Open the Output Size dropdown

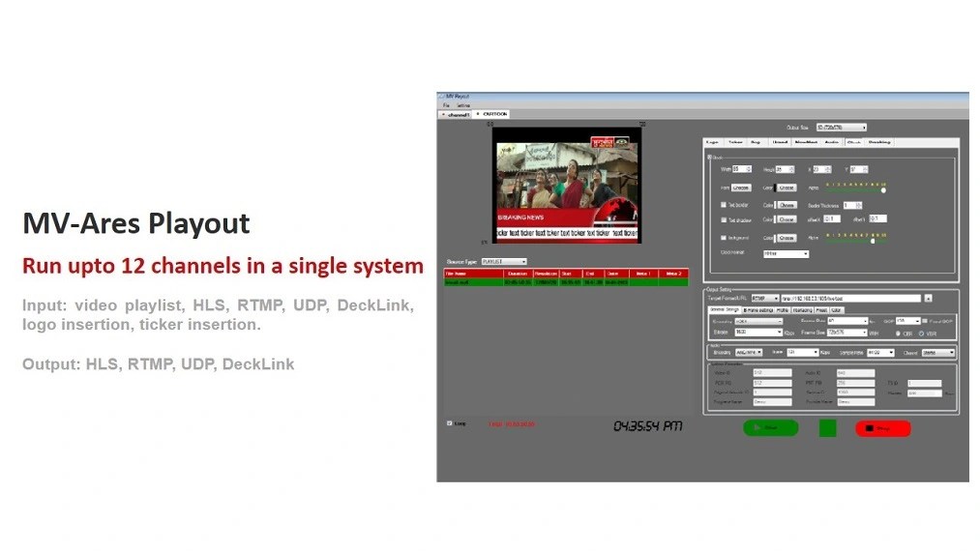point(842,128)
